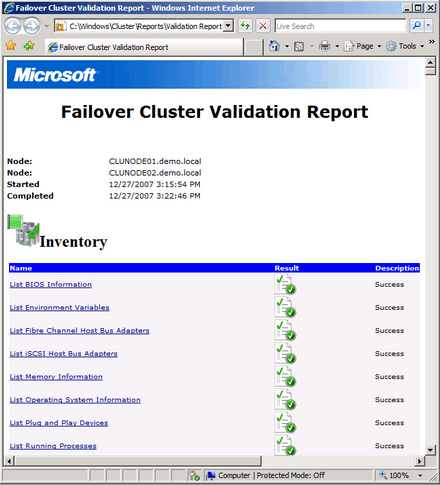Expand the feeds dropdown arrow
This screenshot has width=440, height=485.
(x=312, y=46)
